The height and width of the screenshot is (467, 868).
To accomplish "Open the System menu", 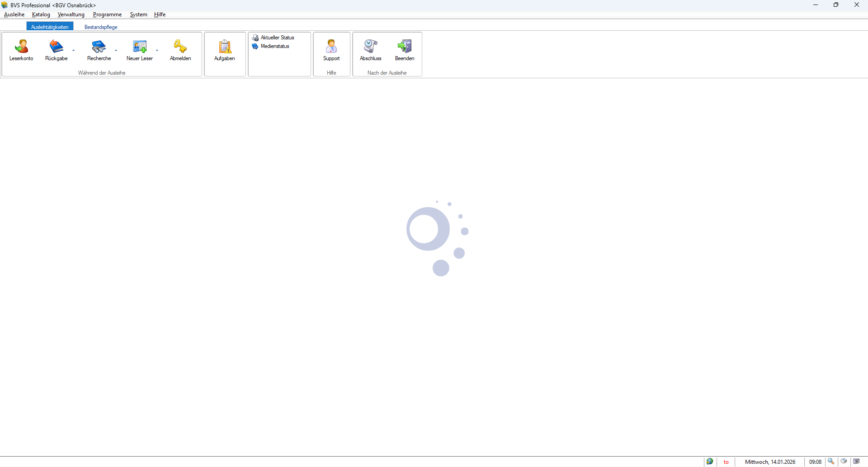I will click(138, 14).
